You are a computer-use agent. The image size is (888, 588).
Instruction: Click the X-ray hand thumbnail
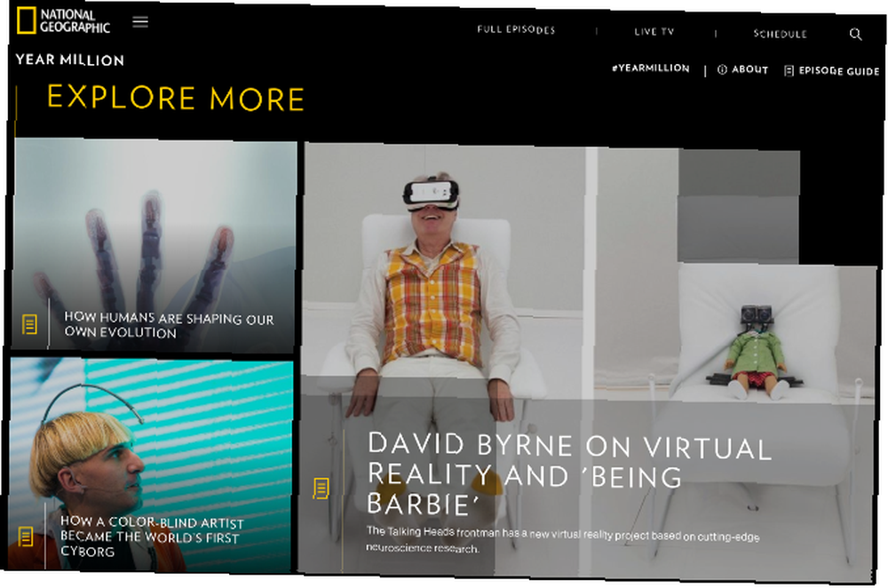click(154, 245)
